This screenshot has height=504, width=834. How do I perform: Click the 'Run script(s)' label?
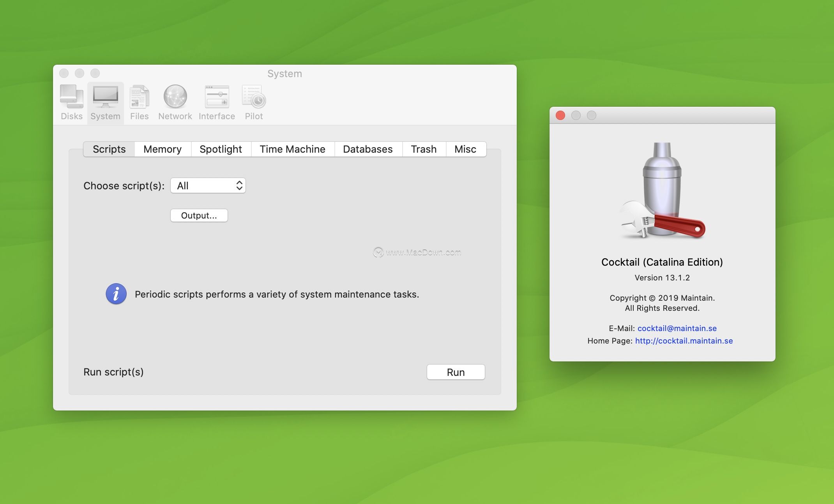click(113, 372)
